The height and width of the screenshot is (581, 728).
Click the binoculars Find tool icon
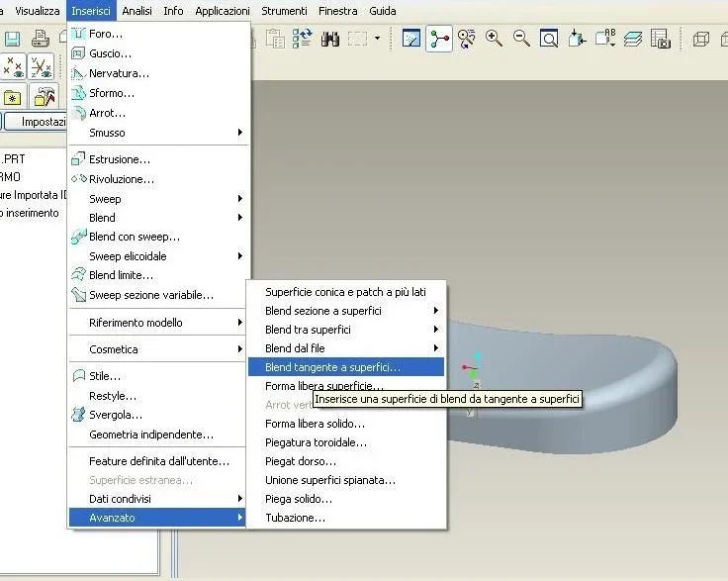[329, 39]
